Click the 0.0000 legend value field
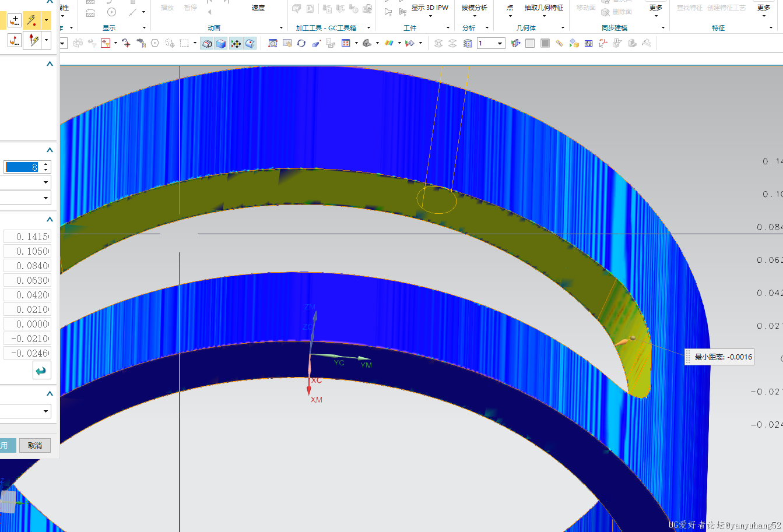This screenshot has height=532, width=783. pos(27,324)
